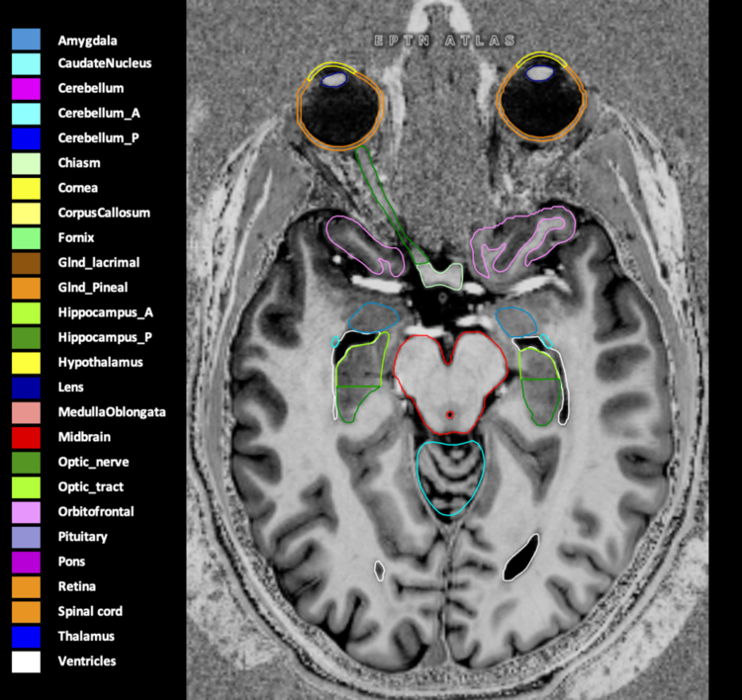Select the CaudateNucleus legend label
This screenshot has width=742, height=700.
(x=105, y=63)
